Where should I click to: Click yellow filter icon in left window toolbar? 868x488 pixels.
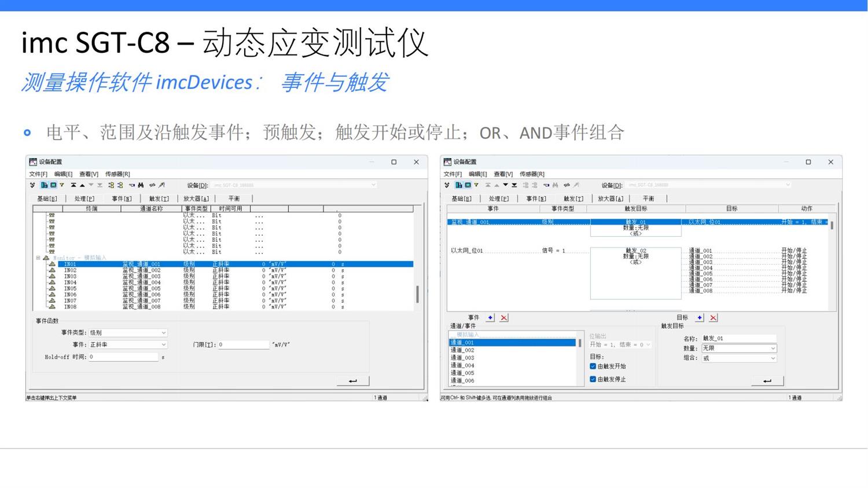[x=62, y=185]
